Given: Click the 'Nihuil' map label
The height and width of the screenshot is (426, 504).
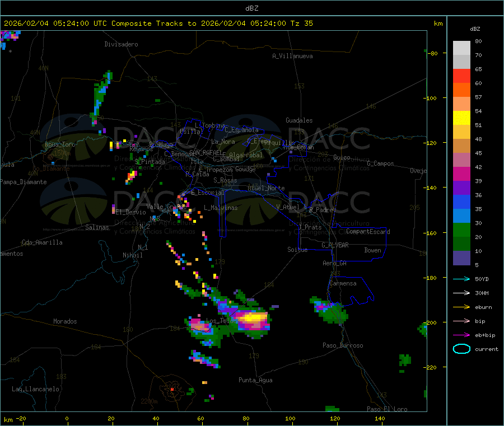Looking at the screenshot, I should coord(132,255).
